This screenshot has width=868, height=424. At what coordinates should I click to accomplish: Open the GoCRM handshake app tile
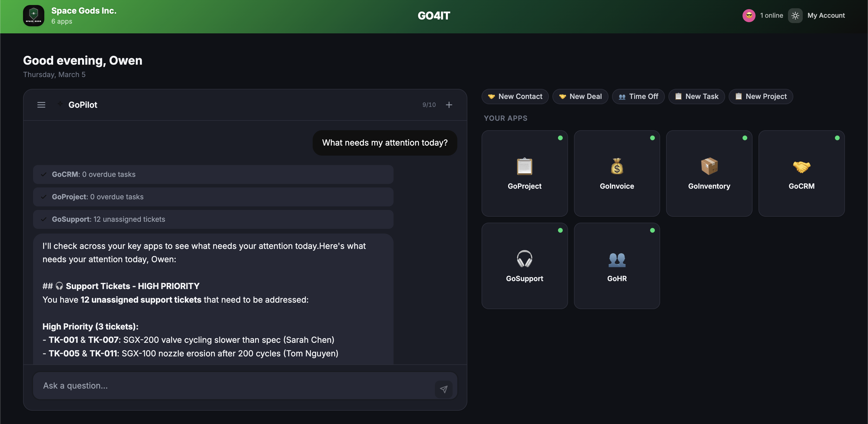tap(801, 173)
